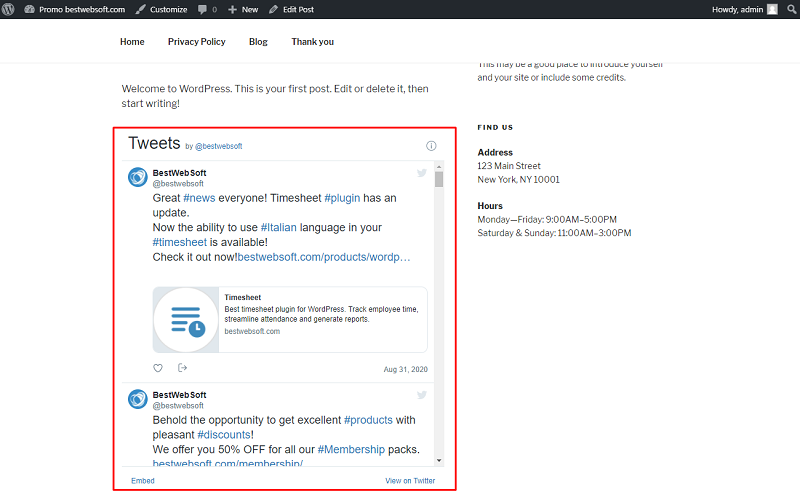The width and height of the screenshot is (800, 492).
Task: Like the Timesheet tweet with heart icon
Action: pyautogui.click(x=158, y=368)
